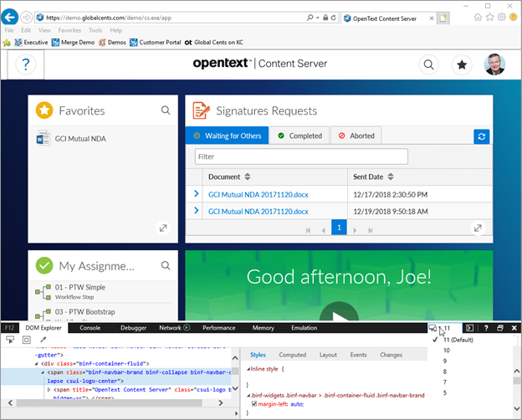522x420 pixels.
Task: Open browser settings gear icon
Action: click(501, 18)
